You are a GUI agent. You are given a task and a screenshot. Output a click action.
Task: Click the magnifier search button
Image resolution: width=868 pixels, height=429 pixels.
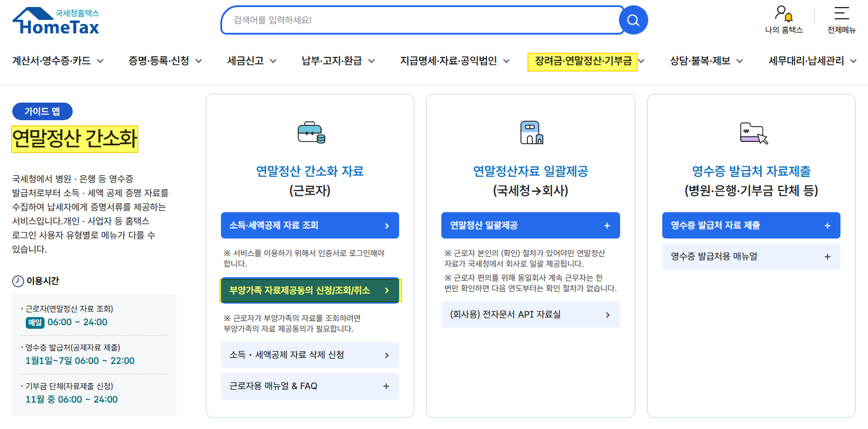click(x=633, y=21)
